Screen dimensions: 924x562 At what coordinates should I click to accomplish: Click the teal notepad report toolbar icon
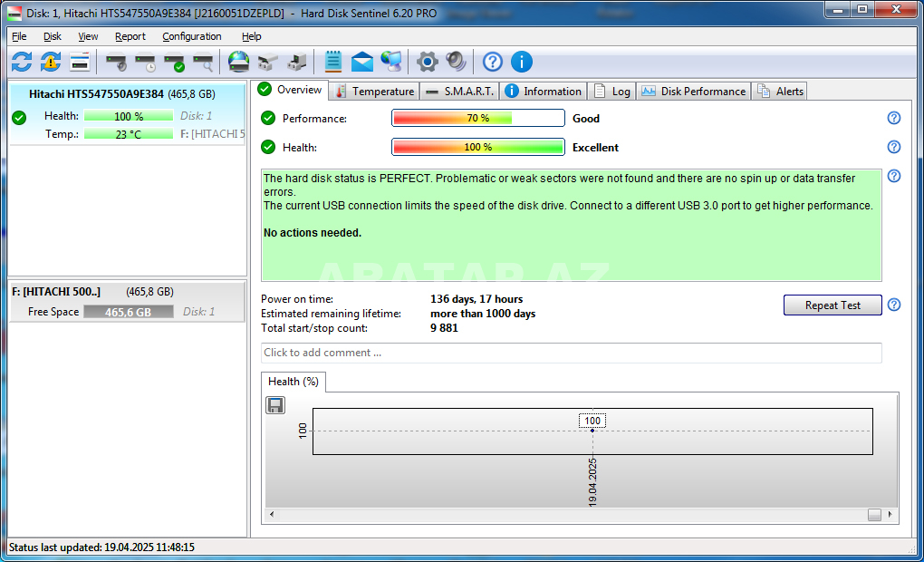[x=333, y=62]
